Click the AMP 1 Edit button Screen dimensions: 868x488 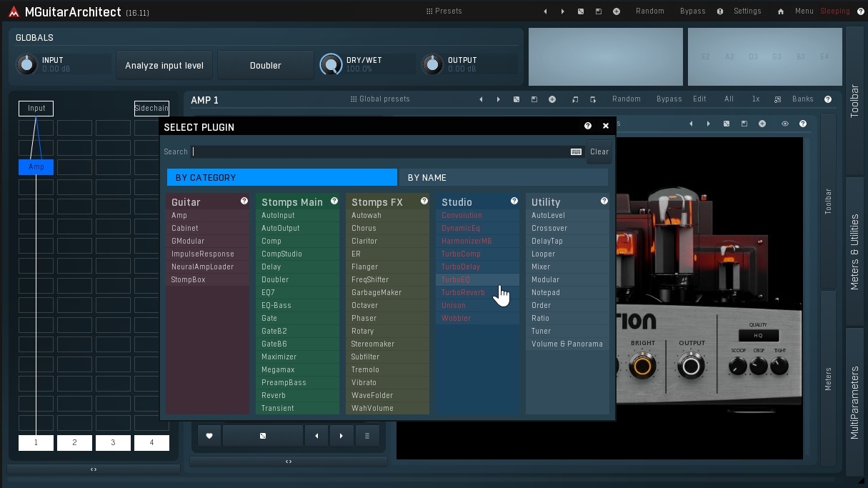pyautogui.click(x=699, y=99)
